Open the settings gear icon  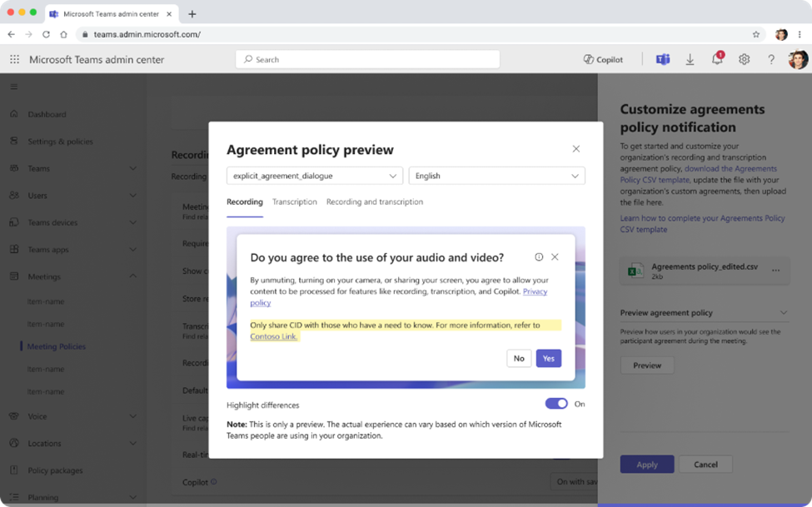tap(744, 59)
